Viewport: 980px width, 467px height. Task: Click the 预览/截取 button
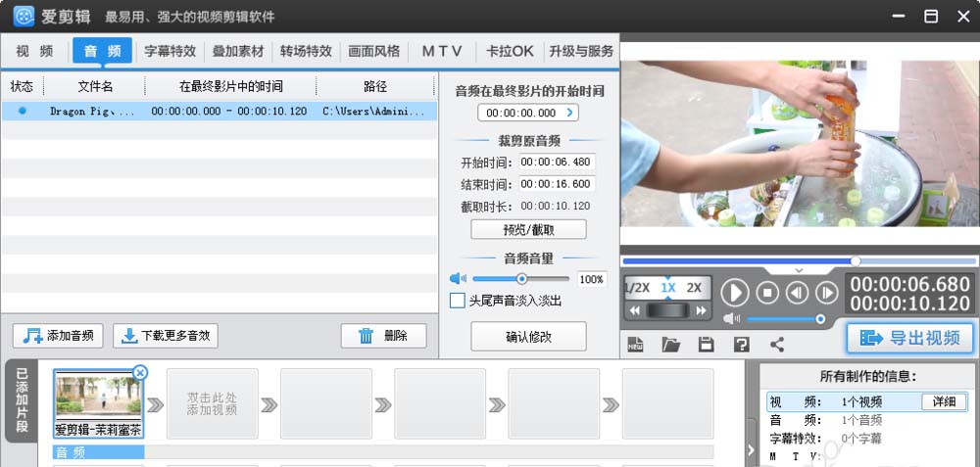coord(528,230)
